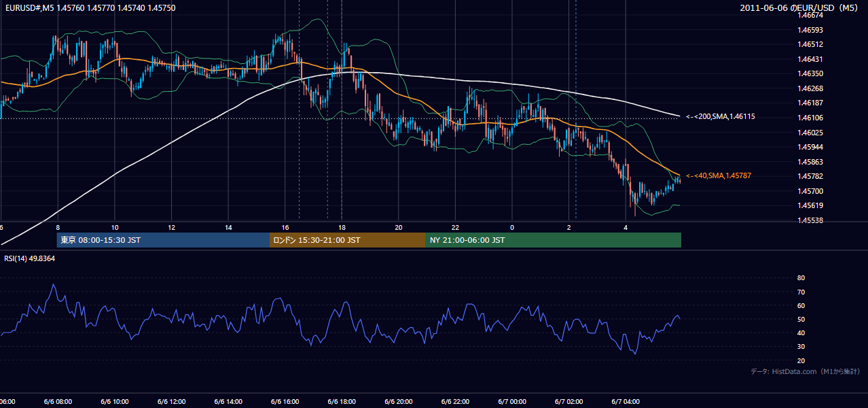Image resolution: width=868 pixels, height=408 pixels.
Task: Click price axis value 1.46512
Action: (811, 44)
